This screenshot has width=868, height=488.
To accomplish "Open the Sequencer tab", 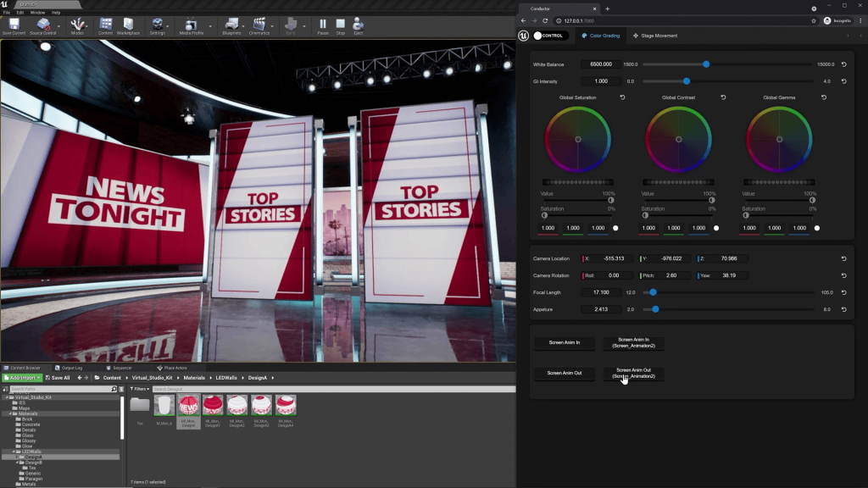I will [121, 368].
